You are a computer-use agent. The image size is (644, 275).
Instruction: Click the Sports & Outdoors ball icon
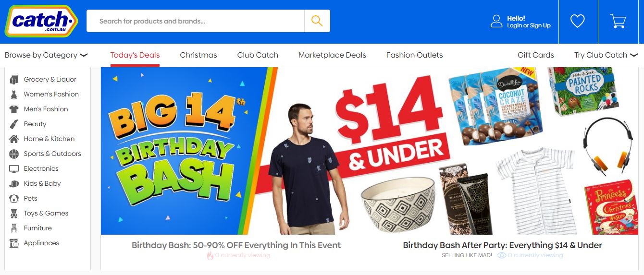point(14,154)
